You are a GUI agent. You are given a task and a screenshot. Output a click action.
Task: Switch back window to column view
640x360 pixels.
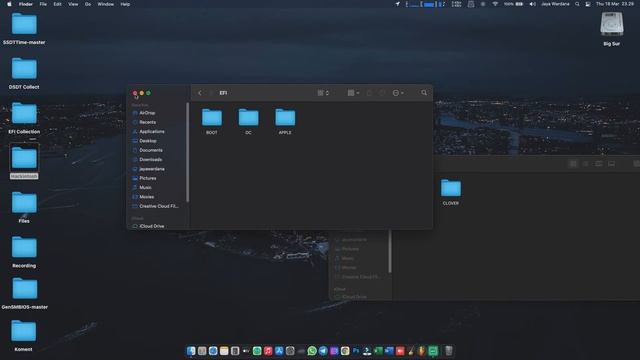(x=598, y=164)
